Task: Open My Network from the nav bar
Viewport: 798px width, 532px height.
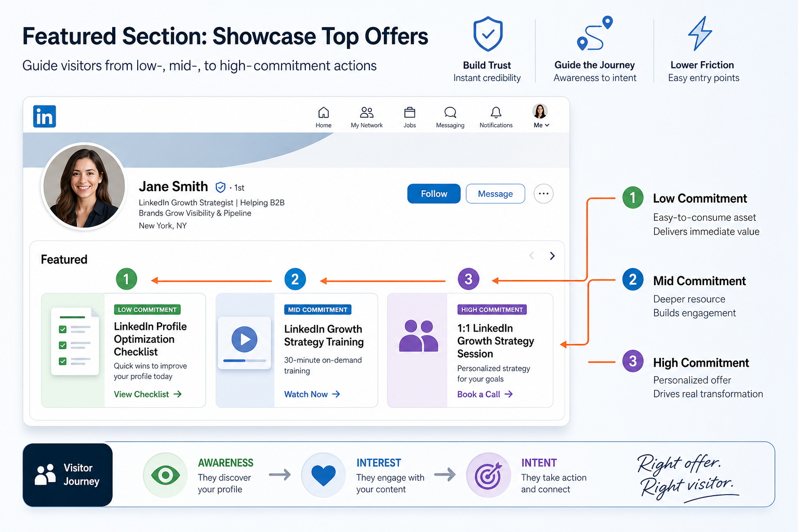Action: 367,117
